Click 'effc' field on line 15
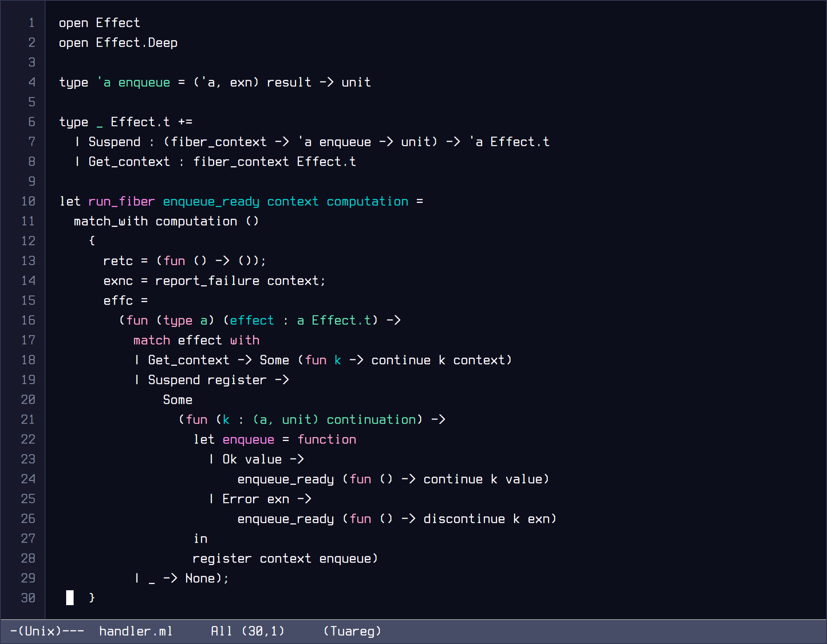Viewport: 827px width, 644px height. (x=118, y=301)
